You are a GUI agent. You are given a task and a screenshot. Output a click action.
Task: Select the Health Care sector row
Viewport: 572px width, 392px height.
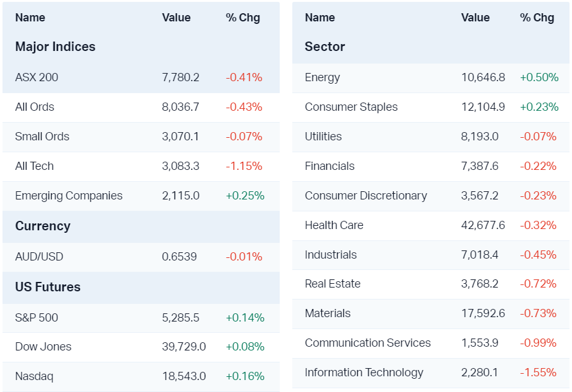(334, 225)
